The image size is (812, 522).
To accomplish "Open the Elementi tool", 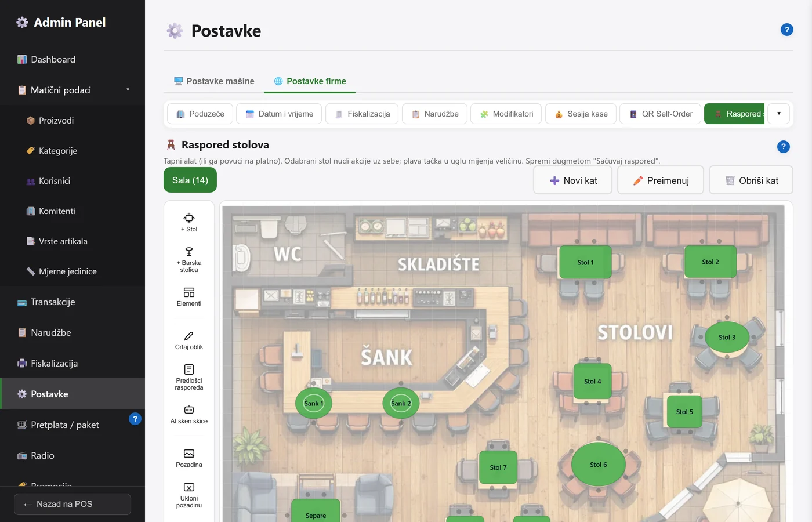I will point(189,297).
